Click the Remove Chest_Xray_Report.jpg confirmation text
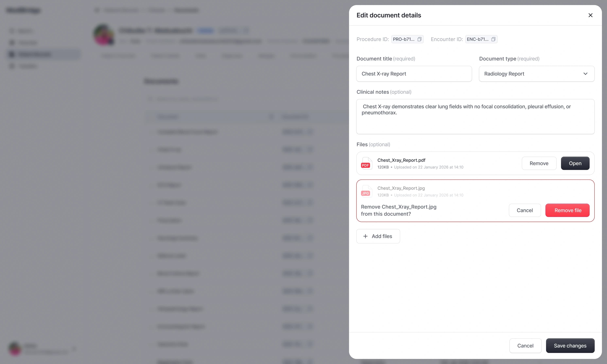This screenshot has width=607, height=364. tap(399, 210)
